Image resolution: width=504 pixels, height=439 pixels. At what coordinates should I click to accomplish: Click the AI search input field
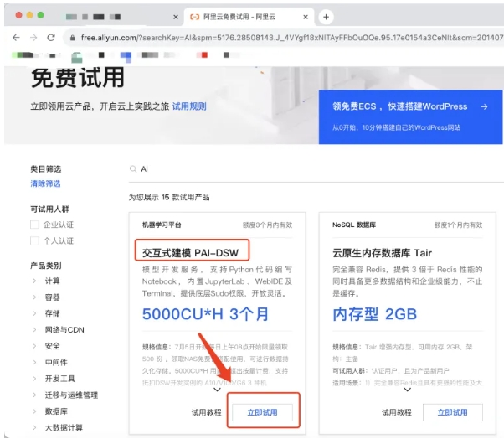318,169
